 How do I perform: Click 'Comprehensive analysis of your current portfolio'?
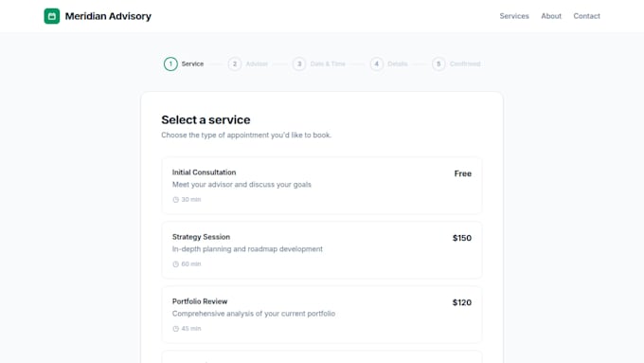click(254, 314)
